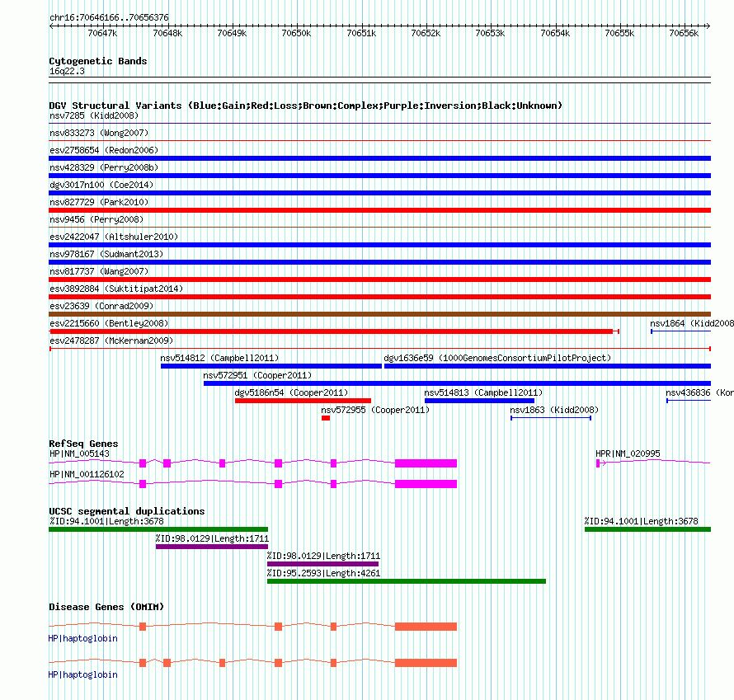Click the nsv514813 (Campbell2011) blue bar
This screenshot has width=734, height=700.
coord(479,401)
